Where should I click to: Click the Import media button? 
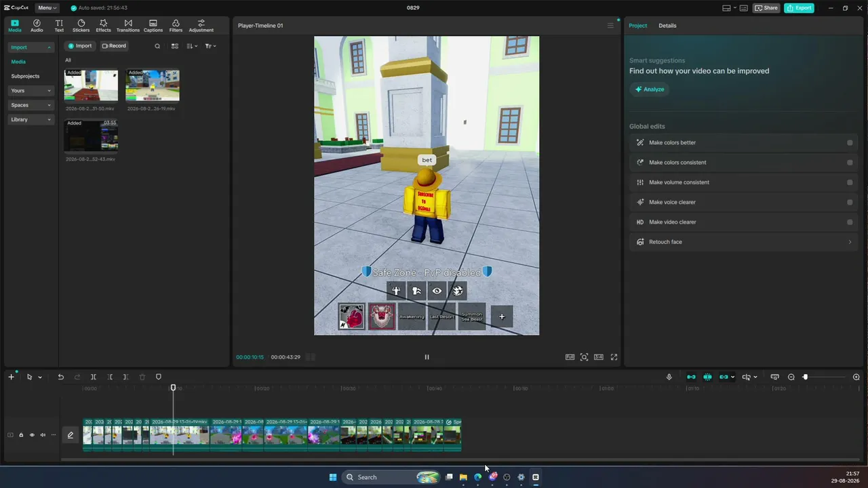click(80, 46)
